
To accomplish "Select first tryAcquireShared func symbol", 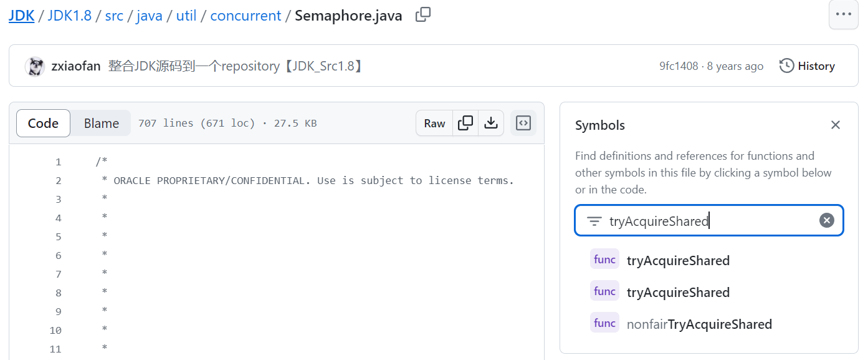I will click(x=677, y=261).
